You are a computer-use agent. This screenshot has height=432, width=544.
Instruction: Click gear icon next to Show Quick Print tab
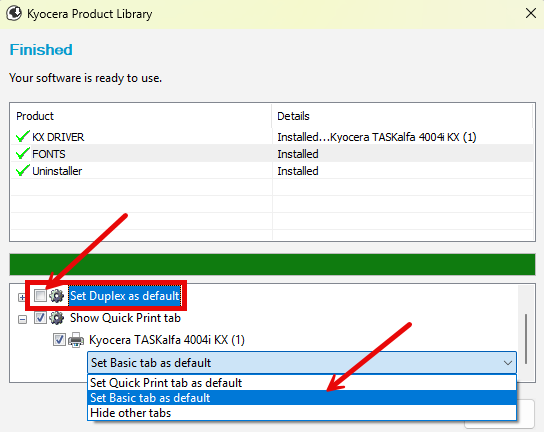[57, 318]
